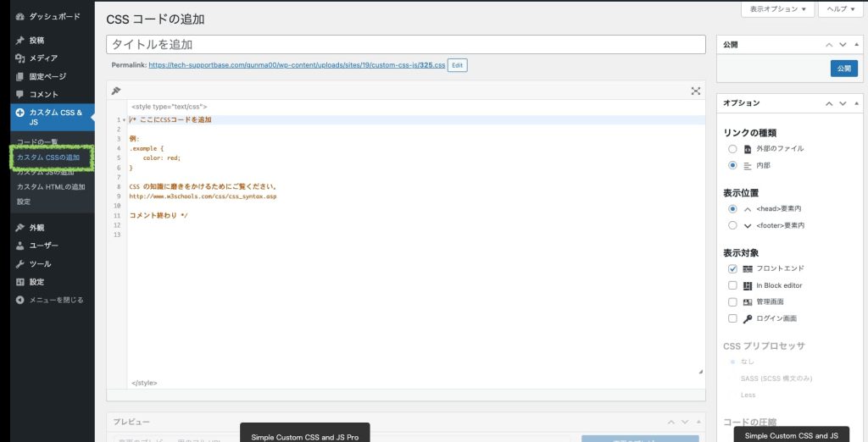
Task: Select the footer element radio option
Action: [732, 225]
